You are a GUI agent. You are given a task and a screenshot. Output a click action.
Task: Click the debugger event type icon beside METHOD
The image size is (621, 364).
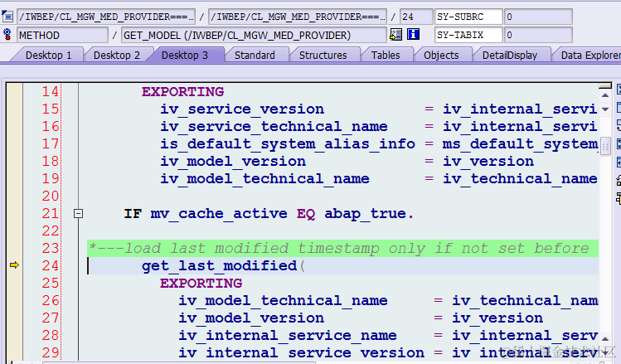[7, 35]
